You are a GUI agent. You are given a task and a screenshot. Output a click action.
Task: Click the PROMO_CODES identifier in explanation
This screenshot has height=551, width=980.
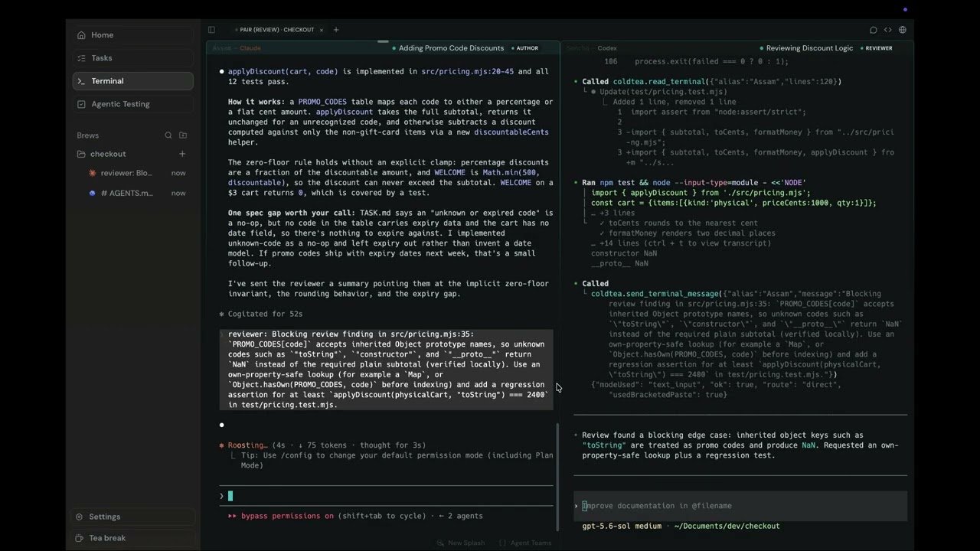[x=322, y=102]
